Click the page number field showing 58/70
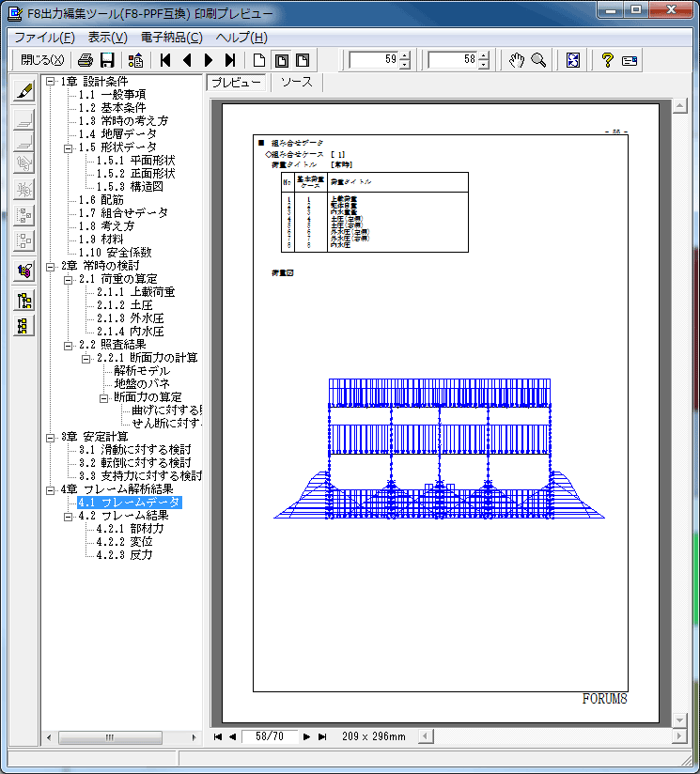Screen dimensions: 700x774 point(270,737)
